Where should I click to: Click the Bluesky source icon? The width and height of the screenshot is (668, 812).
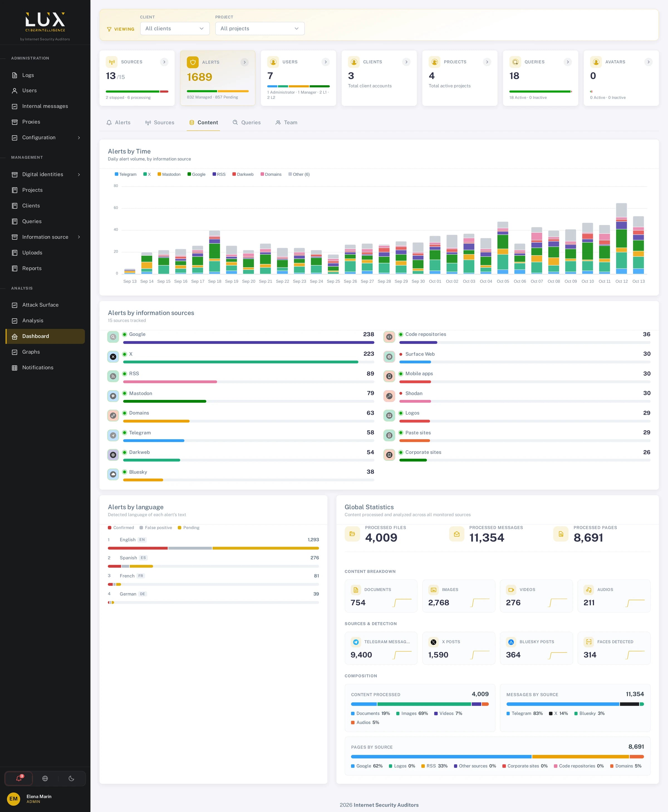click(113, 474)
